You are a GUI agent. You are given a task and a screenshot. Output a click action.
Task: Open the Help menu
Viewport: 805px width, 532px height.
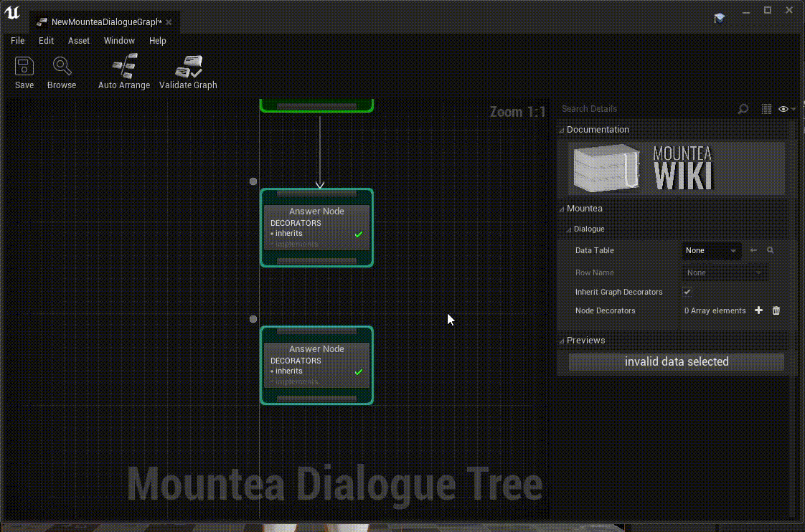coord(158,41)
